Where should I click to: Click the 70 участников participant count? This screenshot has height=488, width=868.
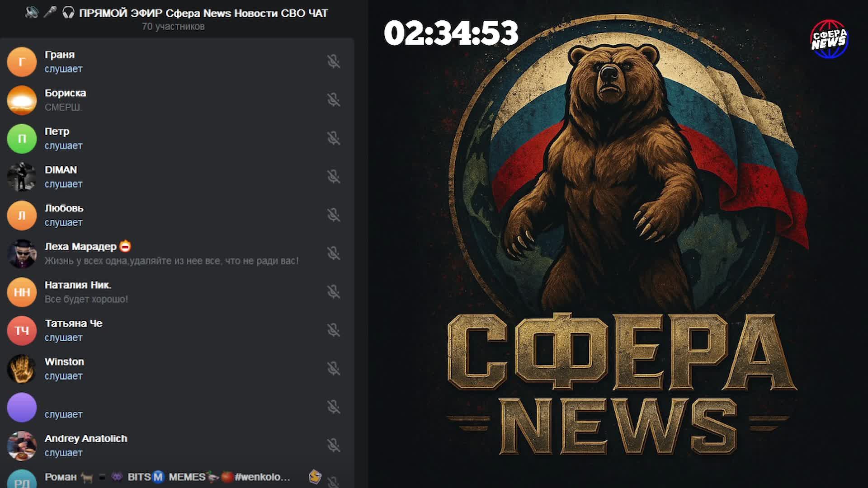[x=173, y=27]
